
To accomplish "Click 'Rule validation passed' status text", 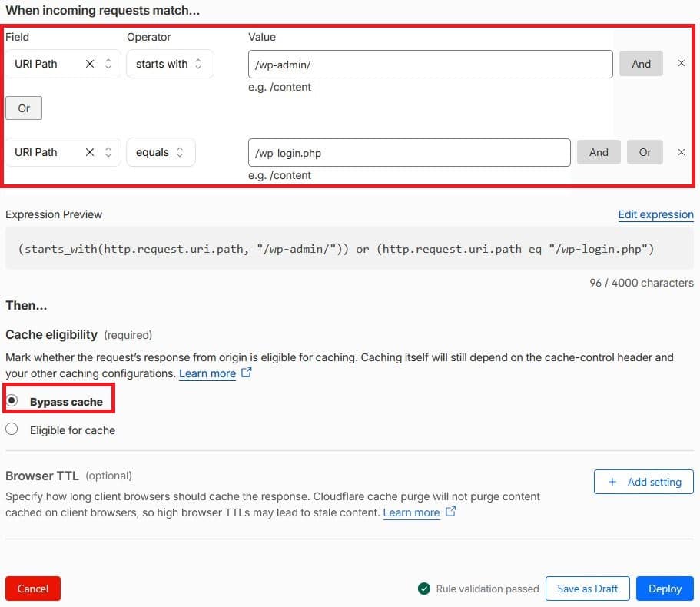I will pyautogui.click(x=487, y=589).
